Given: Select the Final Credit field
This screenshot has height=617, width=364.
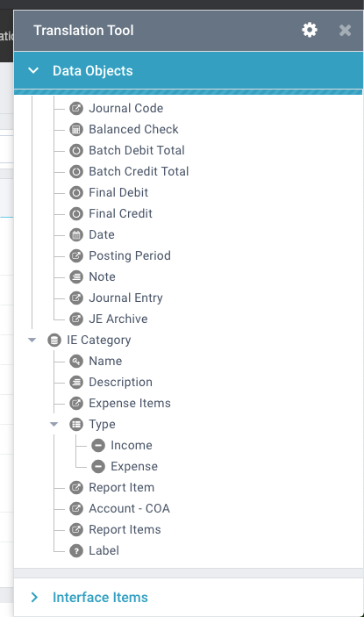Looking at the screenshot, I should [x=121, y=213].
